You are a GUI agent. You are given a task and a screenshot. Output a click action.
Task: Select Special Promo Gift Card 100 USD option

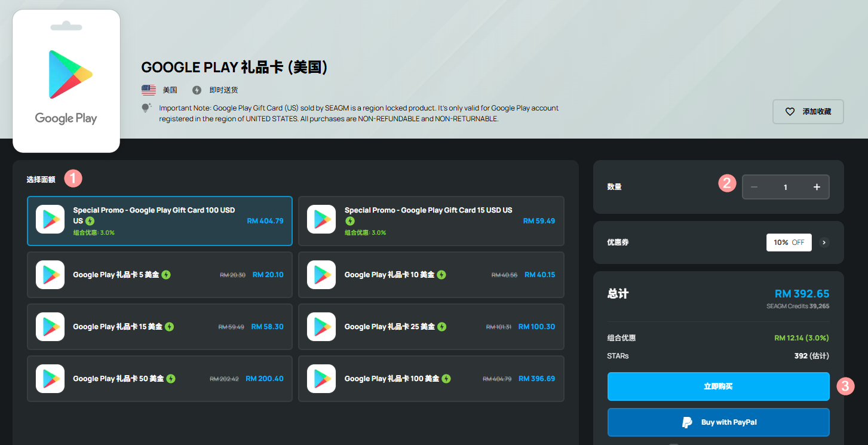(x=160, y=221)
